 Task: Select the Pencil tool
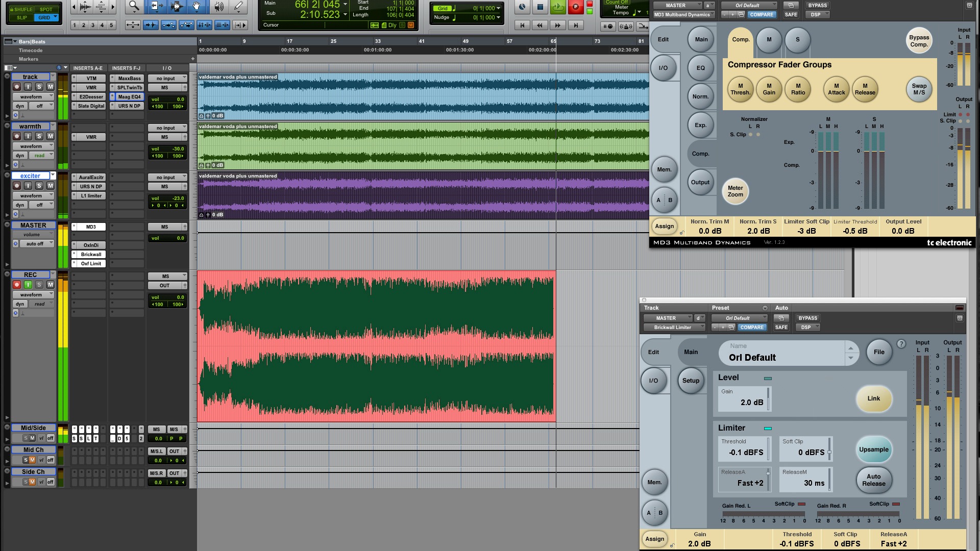(238, 6)
